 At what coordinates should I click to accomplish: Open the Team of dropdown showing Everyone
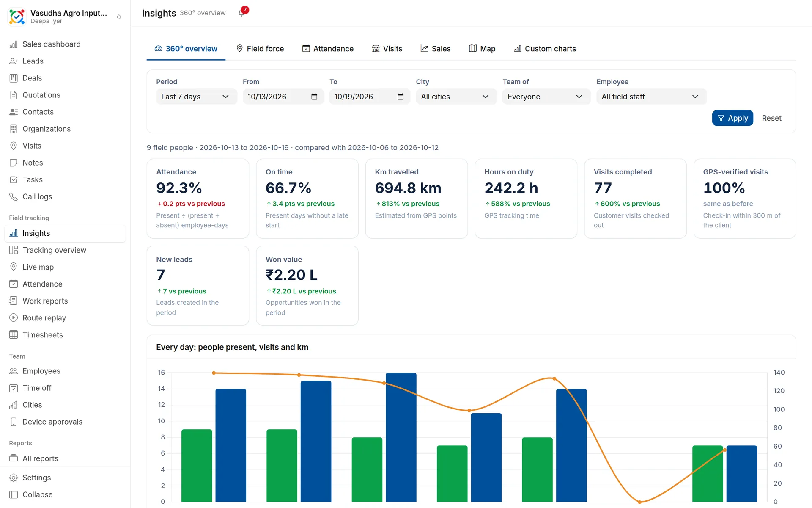point(546,97)
